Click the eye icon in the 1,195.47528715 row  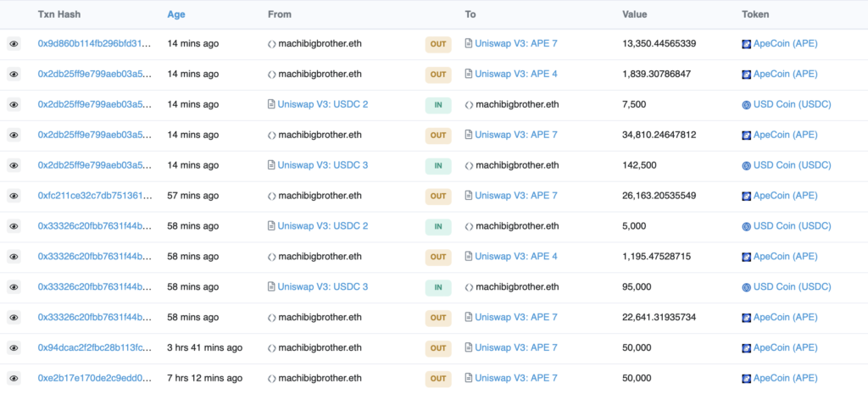tap(14, 257)
